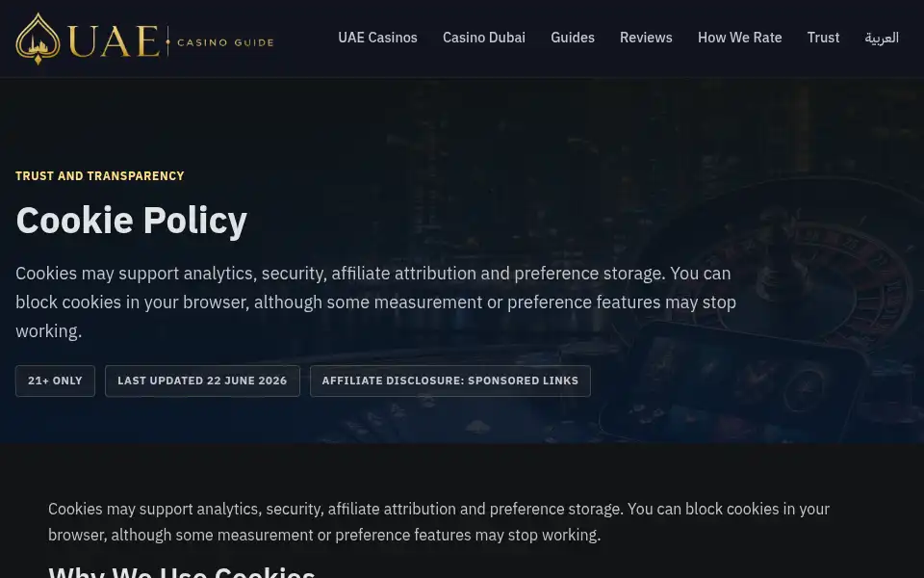Click the 21+ ONLY badge

pos(56,381)
